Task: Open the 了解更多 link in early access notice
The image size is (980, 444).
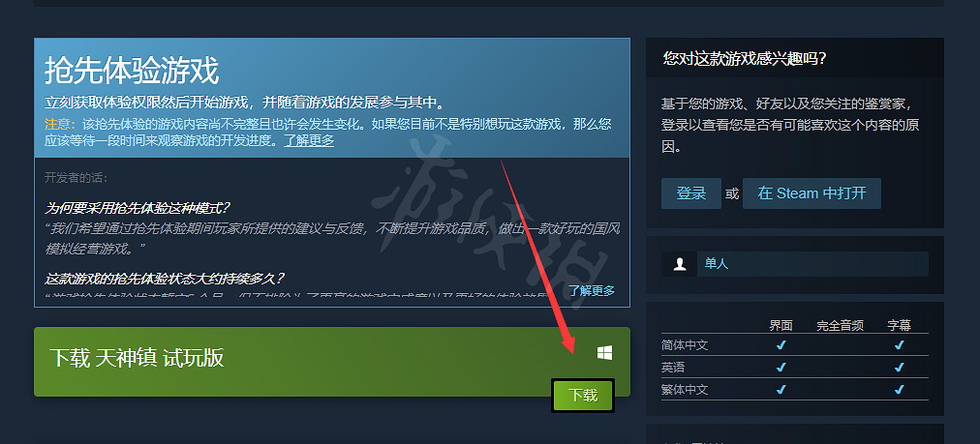Action: [309, 141]
